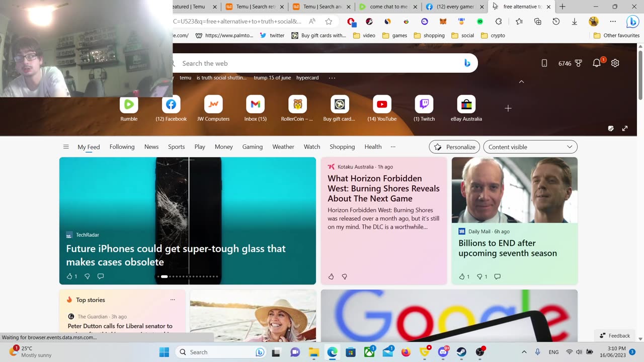Open page settings gear
This screenshot has width=644, height=362.
click(x=615, y=63)
